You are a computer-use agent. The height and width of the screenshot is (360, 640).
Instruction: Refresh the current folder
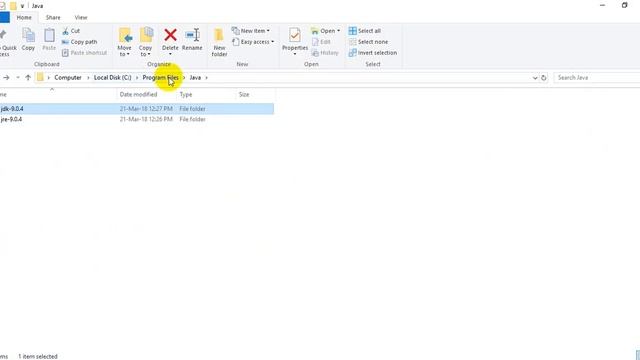click(x=544, y=78)
